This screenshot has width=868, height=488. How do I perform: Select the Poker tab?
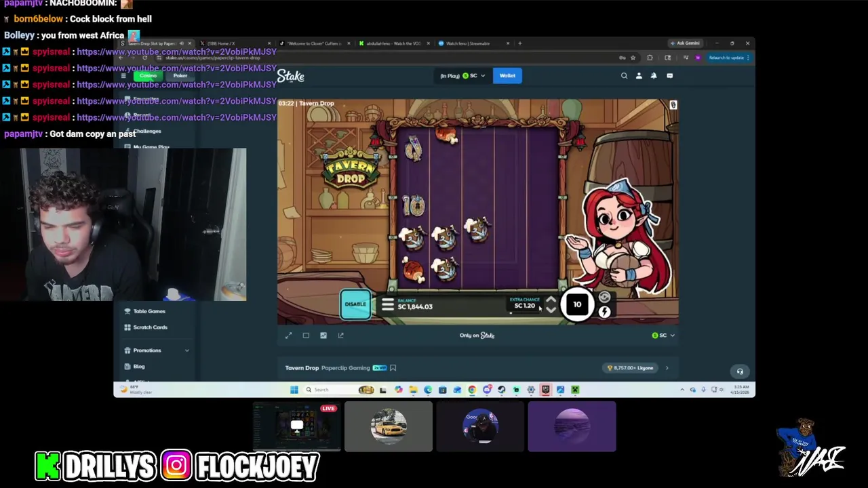tap(180, 76)
